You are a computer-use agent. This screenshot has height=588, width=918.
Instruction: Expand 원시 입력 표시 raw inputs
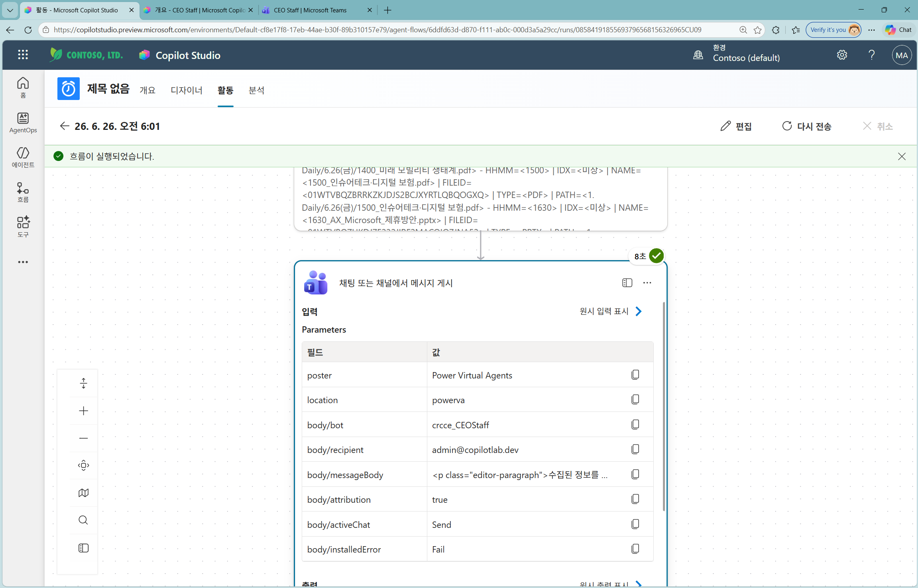tap(611, 311)
